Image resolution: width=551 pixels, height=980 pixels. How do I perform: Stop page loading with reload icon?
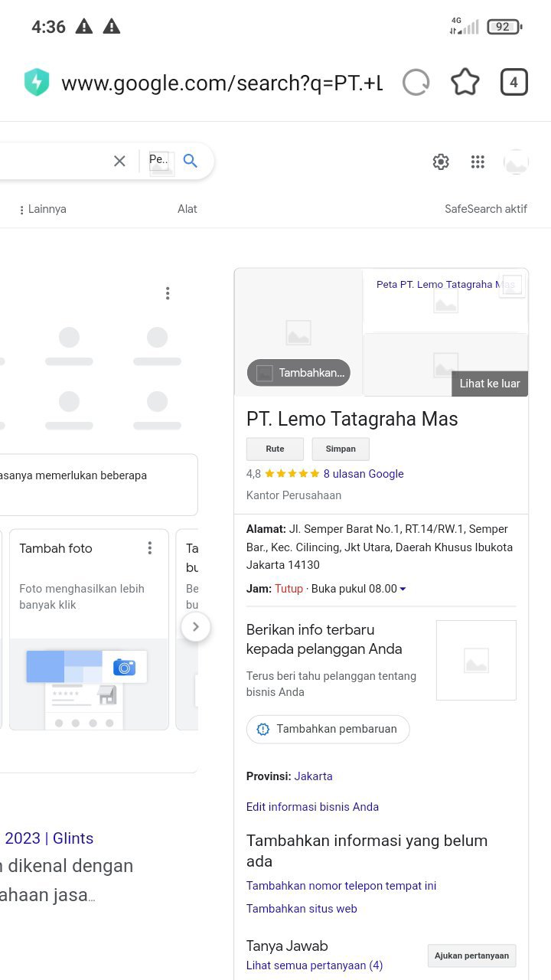tap(416, 82)
